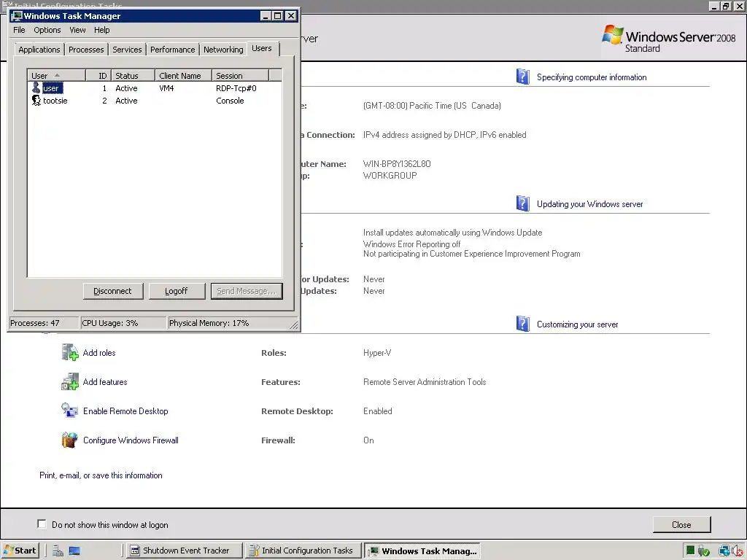Click the green CPU meter tray icon

pyautogui.click(x=690, y=551)
